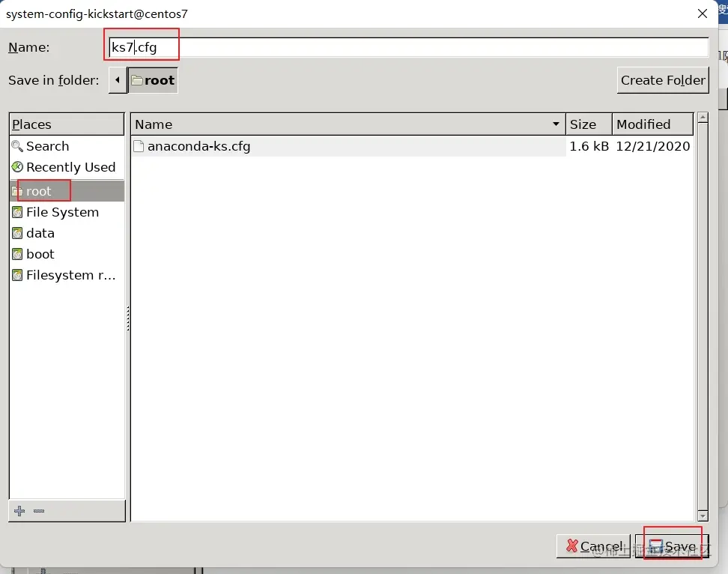This screenshot has width=728, height=574.
Task: Click the scrollbar down arrow in file list
Action: coord(703,516)
